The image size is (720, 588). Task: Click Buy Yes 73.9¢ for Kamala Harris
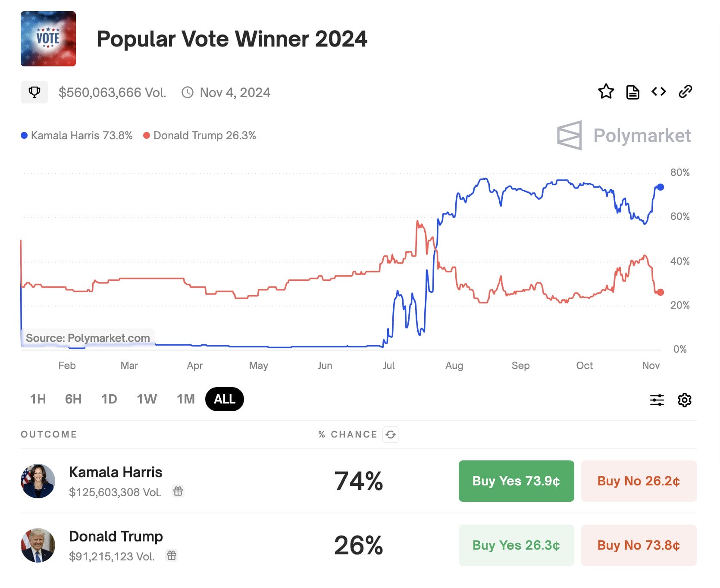516,481
